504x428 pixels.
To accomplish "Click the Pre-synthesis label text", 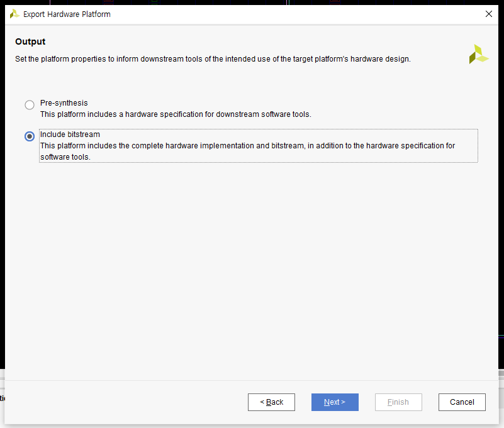I will click(x=64, y=102).
